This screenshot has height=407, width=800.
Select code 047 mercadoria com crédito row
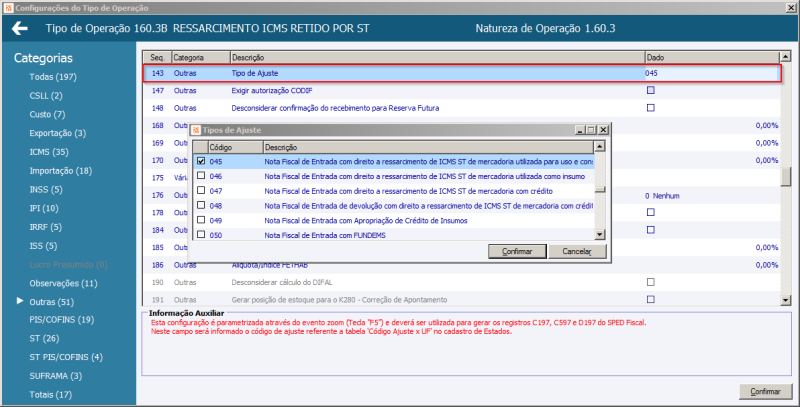(x=393, y=191)
